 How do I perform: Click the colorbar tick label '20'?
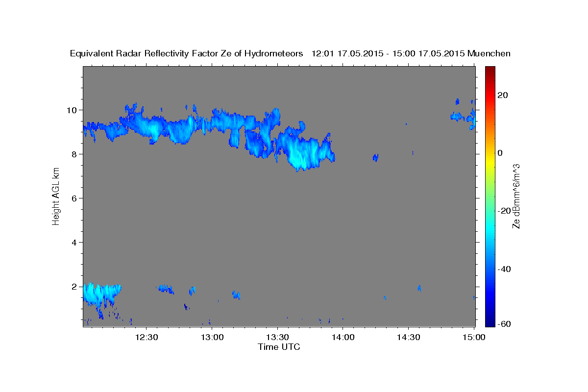point(503,95)
